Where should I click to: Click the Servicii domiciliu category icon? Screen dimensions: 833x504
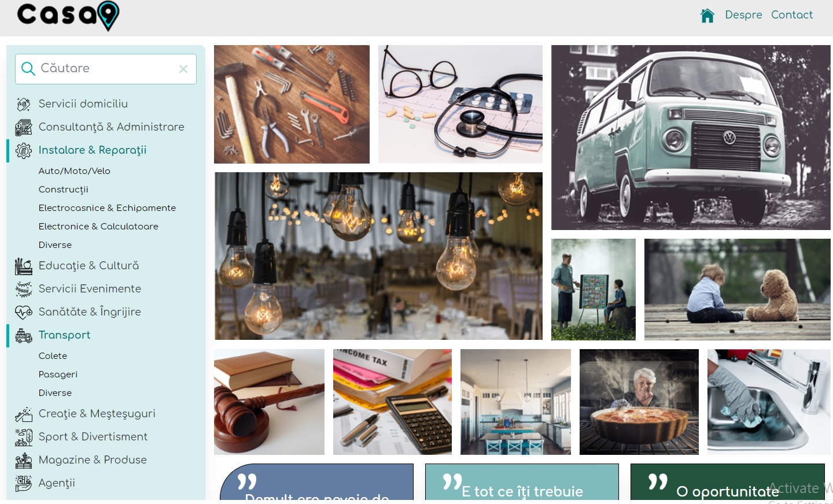pos(24,104)
